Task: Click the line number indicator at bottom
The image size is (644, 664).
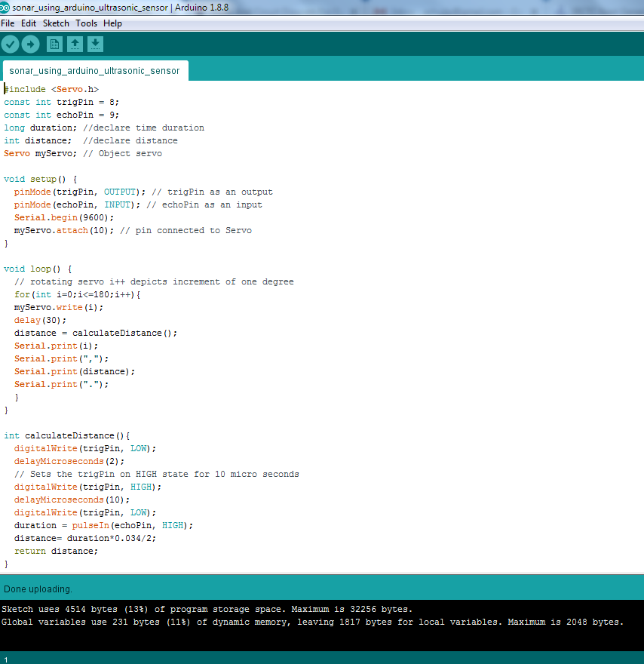Action: pos(6,659)
